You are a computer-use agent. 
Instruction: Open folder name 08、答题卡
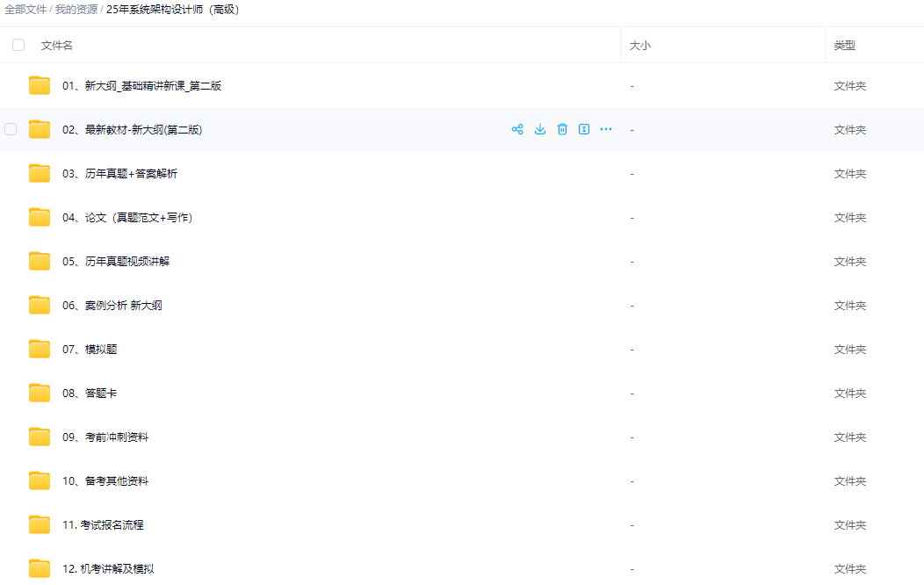click(x=90, y=393)
